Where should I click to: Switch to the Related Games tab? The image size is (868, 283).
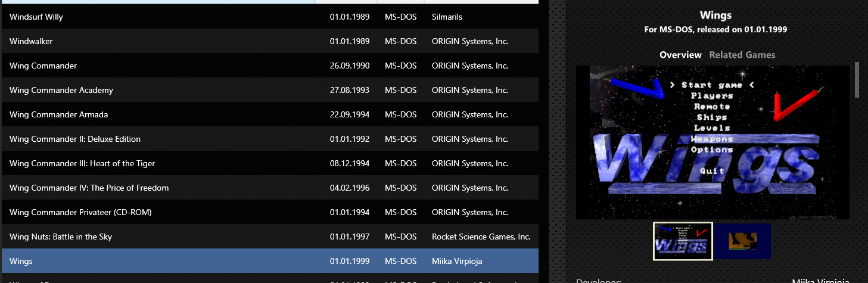tap(742, 55)
